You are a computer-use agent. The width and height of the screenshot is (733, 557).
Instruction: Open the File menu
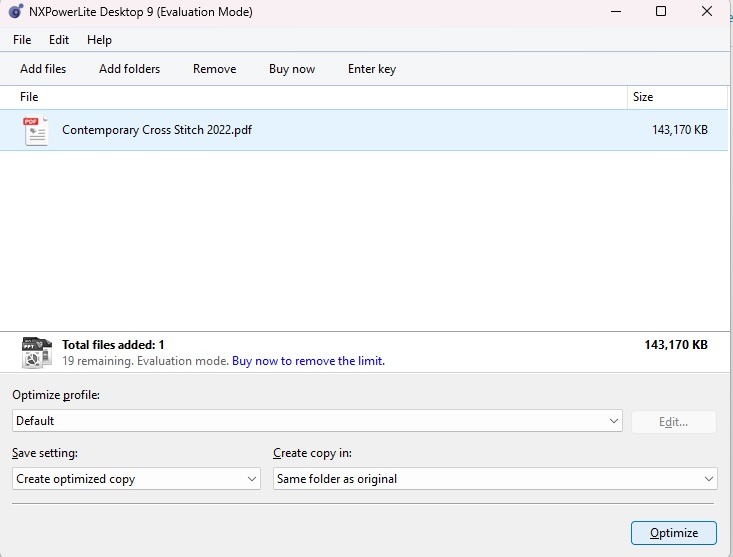coord(22,40)
